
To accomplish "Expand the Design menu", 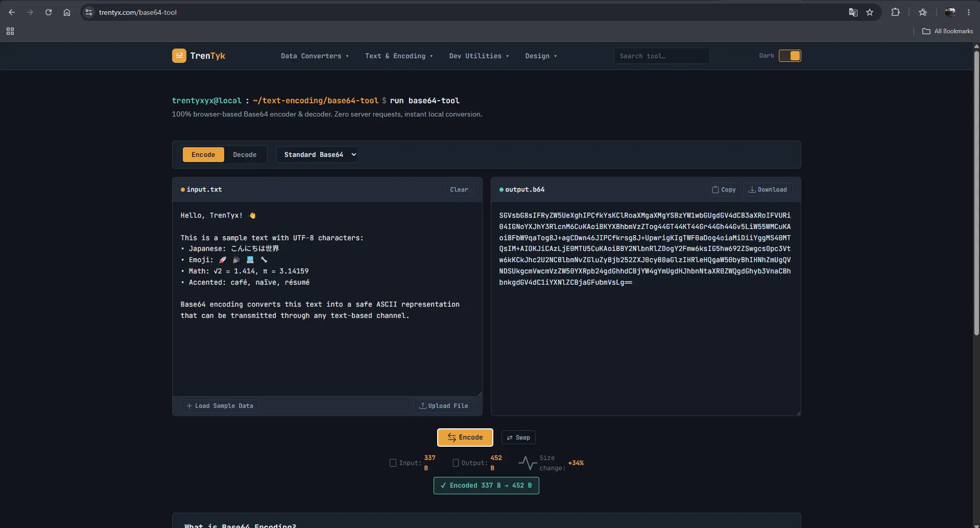I will [541, 56].
